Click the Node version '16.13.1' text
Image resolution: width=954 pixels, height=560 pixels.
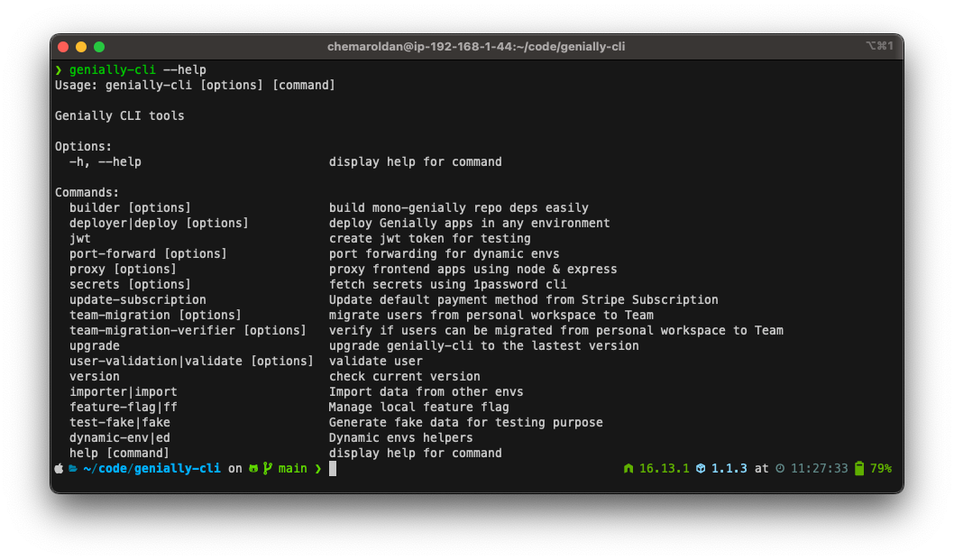coord(665,469)
